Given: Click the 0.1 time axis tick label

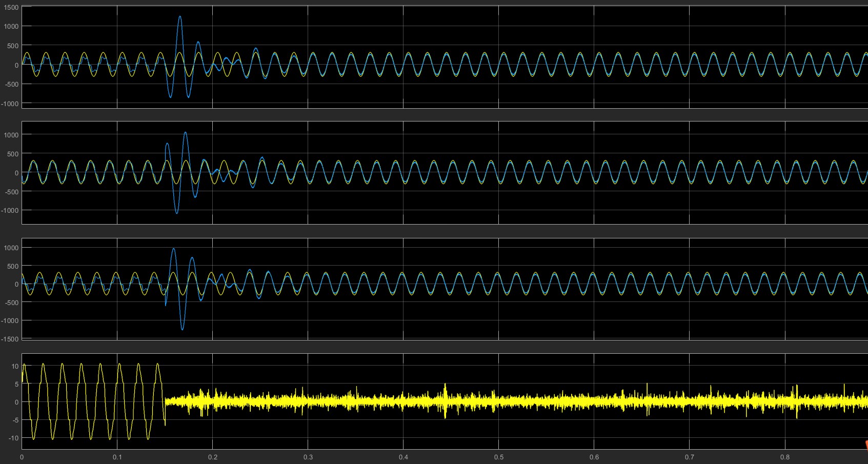Looking at the screenshot, I should tap(117, 457).
